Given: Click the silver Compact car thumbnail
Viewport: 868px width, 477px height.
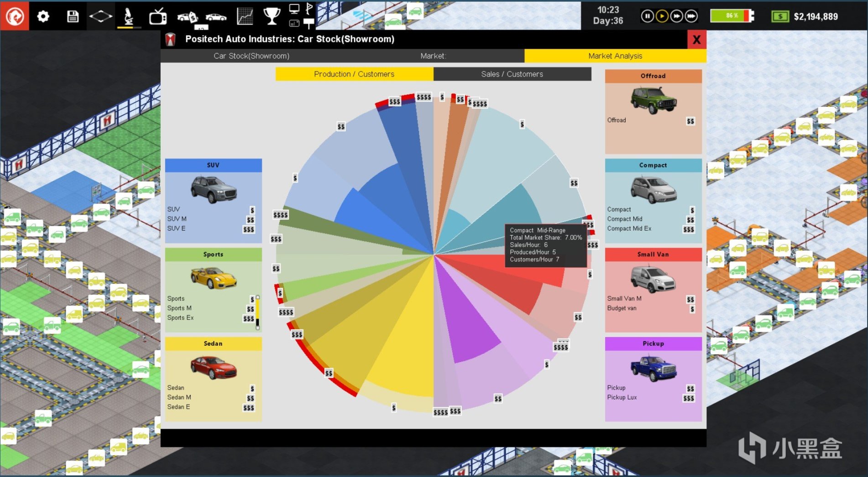Looking at the screenshot, I should (x=654, y=189).
